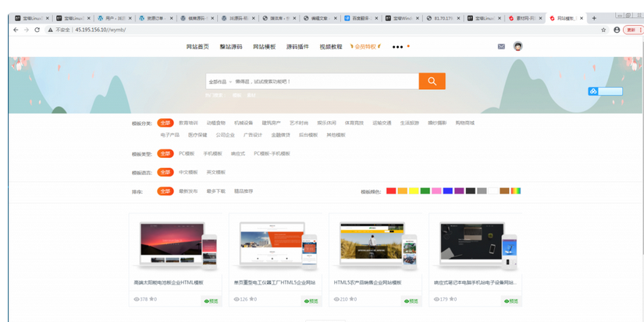Click star icon on the 179-views card
644x322 pixels.
click(x=451, y=299)
